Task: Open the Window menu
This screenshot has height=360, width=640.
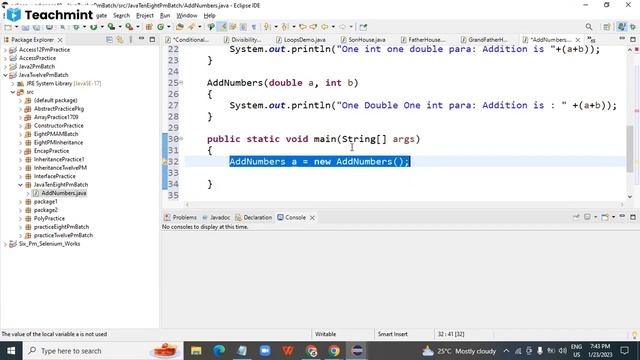Action: 187,16
